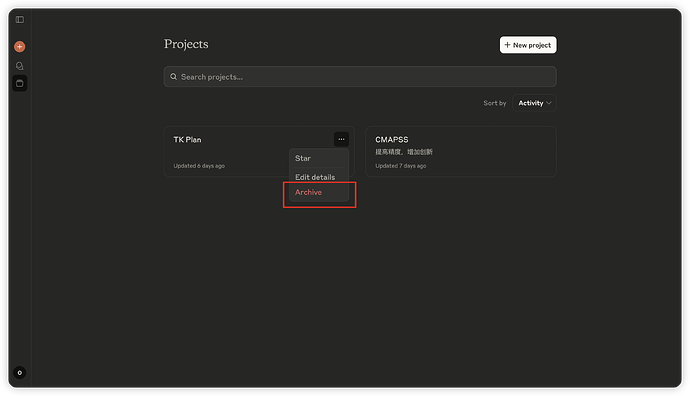Select Archive in the project menu
The height and width of the screenshot is (396, 690).
coord(319,192)
